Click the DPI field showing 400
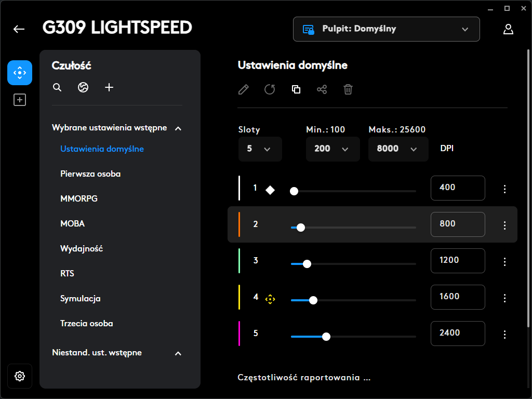The image size is (532, 399). point(458,188)
